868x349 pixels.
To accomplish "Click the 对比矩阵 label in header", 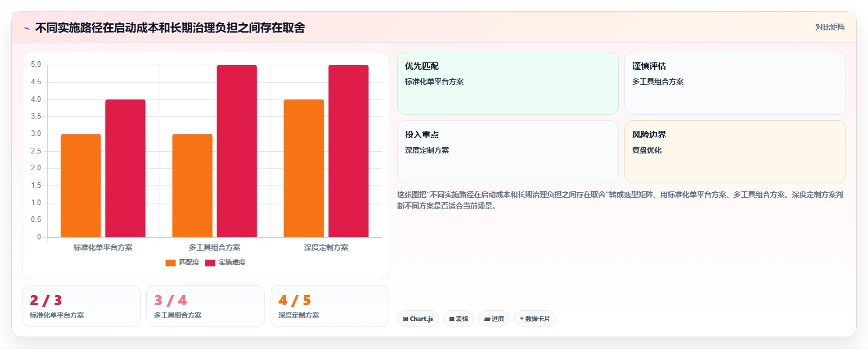I will (830, 27).
